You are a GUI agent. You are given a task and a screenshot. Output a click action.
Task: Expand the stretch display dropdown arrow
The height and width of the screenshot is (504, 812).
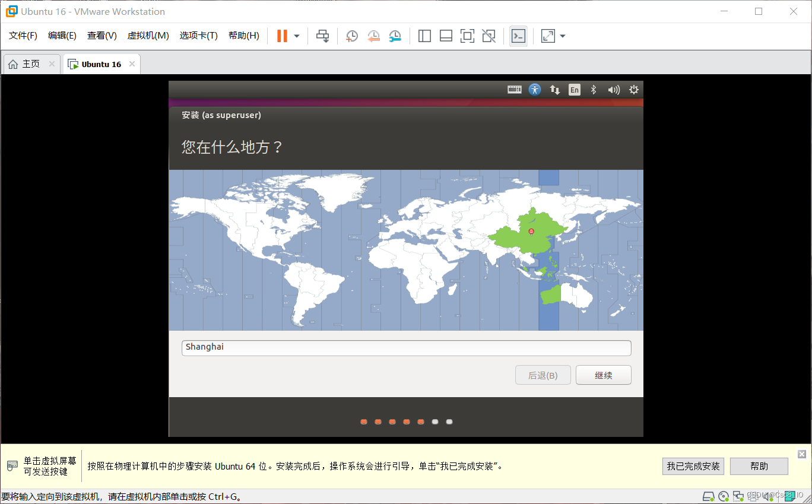(563, 36)
